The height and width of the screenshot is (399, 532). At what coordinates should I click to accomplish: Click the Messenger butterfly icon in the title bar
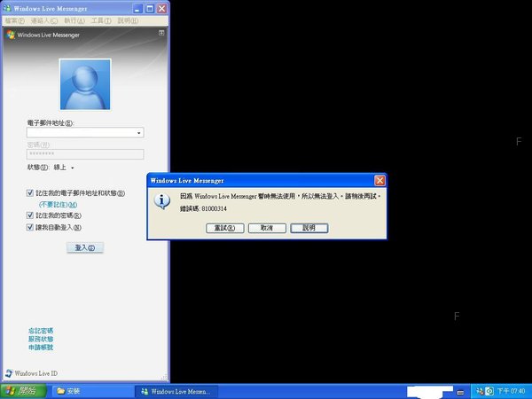[7, 9]
